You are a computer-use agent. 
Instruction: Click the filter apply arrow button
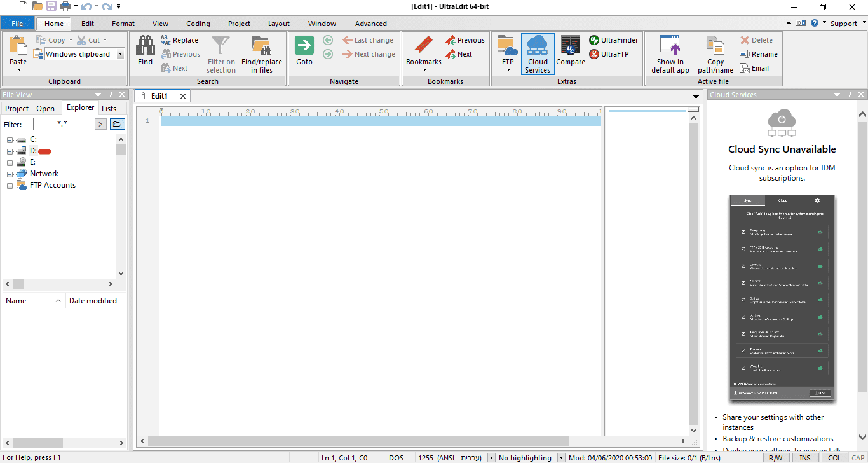(x=100, y=124)
